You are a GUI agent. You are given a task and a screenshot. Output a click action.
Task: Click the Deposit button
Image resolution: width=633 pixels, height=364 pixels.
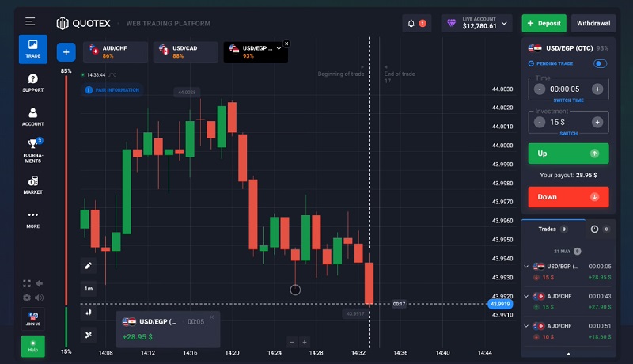pos(544,24)
